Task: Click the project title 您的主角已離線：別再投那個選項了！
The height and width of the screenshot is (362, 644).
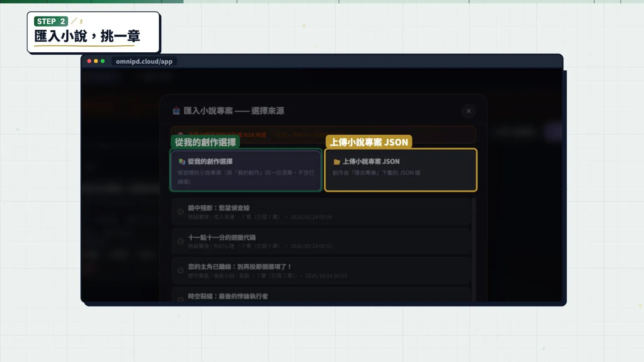Action: (240, 267)
